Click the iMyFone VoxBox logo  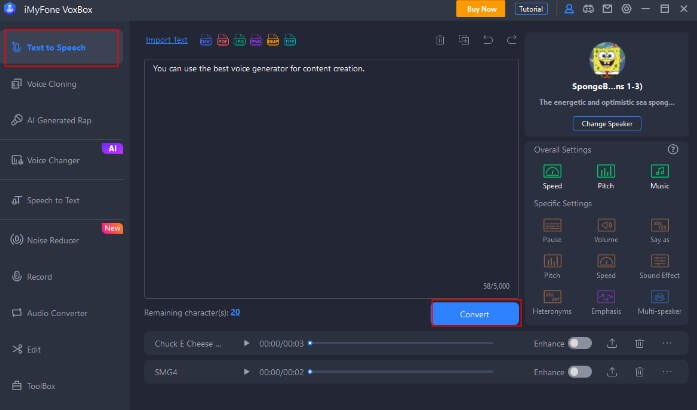[10, 9]
